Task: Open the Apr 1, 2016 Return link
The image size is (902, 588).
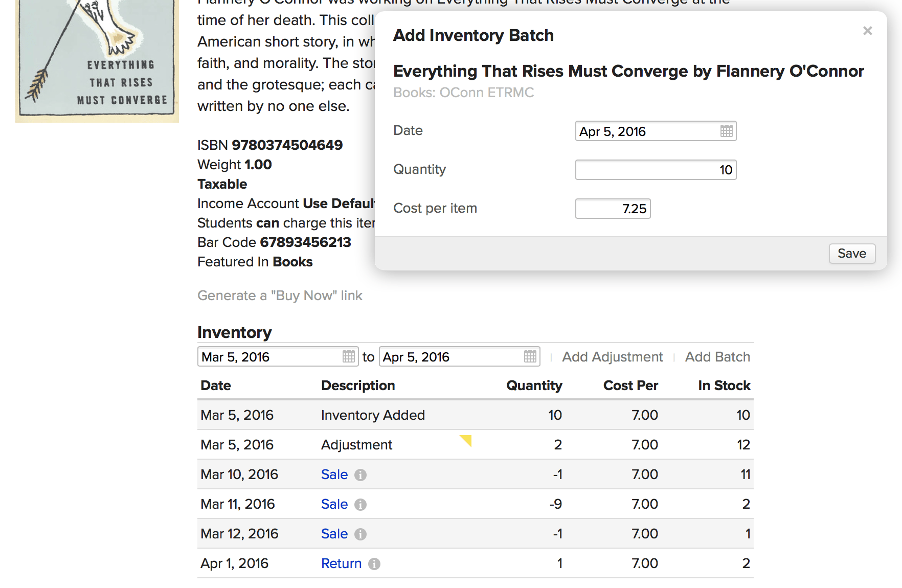Action: pos(341,563)
